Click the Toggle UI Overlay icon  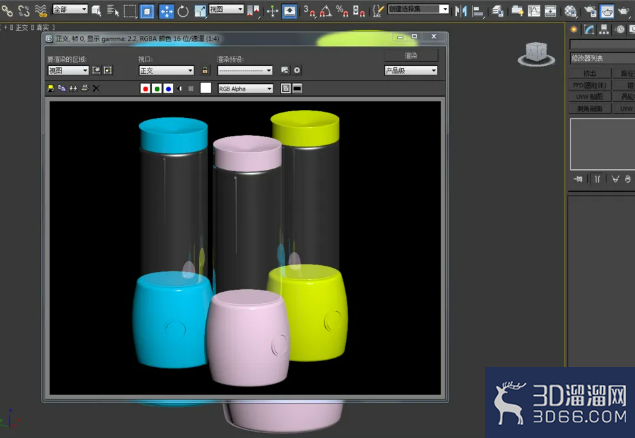click(x=286, y=88)
